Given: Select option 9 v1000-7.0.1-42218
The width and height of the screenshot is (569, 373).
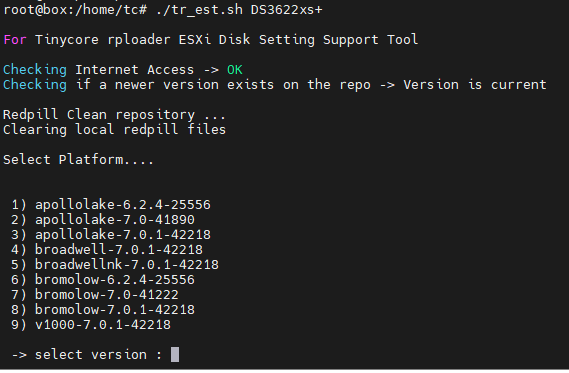Looking at the screenshot, I should [x=91, y=324].
